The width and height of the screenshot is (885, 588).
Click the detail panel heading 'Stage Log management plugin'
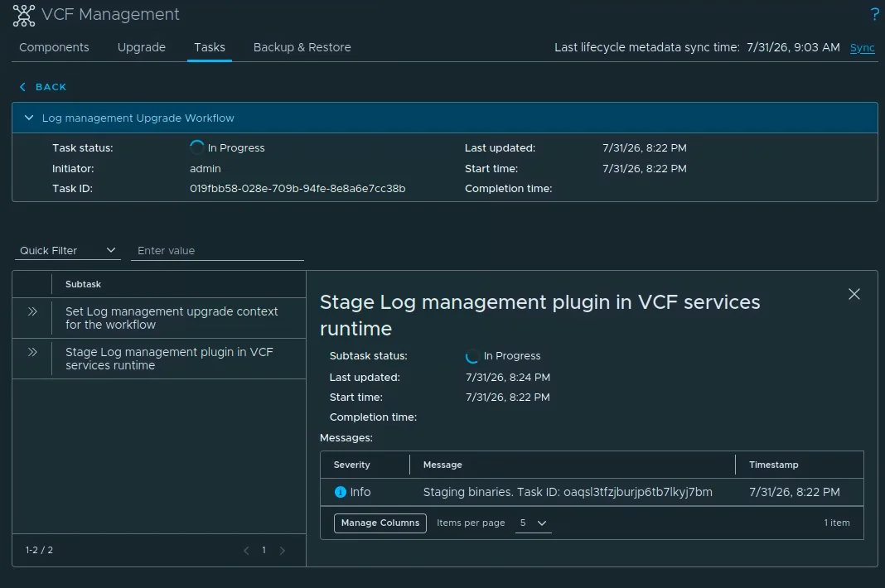[539, 316]
